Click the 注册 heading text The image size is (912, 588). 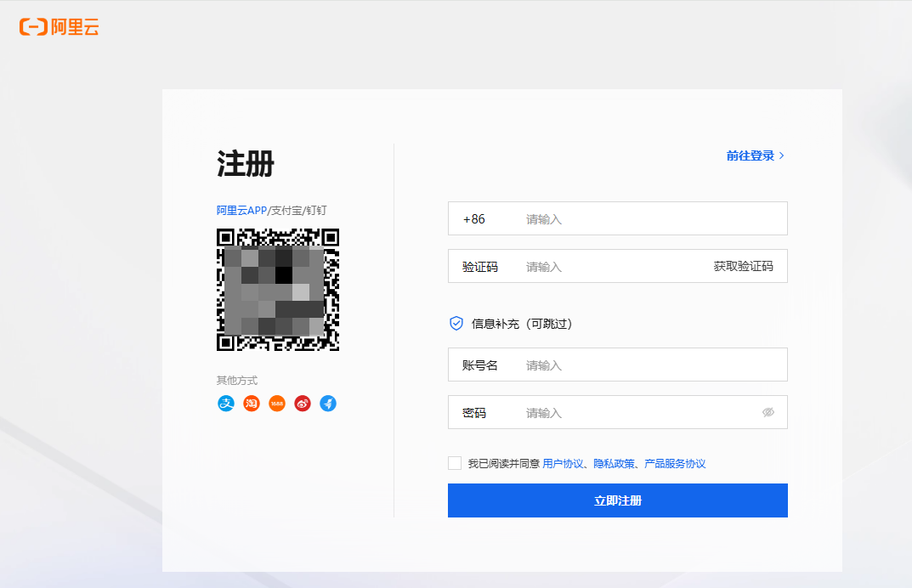click(246, 163)
